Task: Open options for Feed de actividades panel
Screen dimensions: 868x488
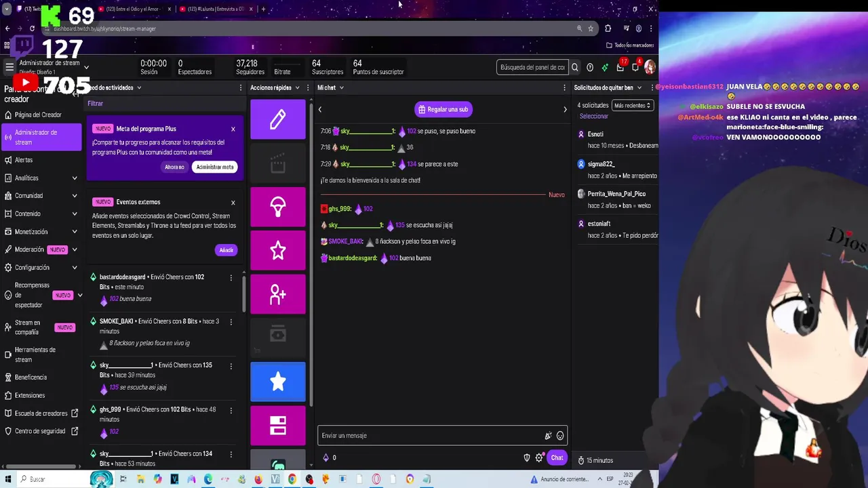Action: 241,87
